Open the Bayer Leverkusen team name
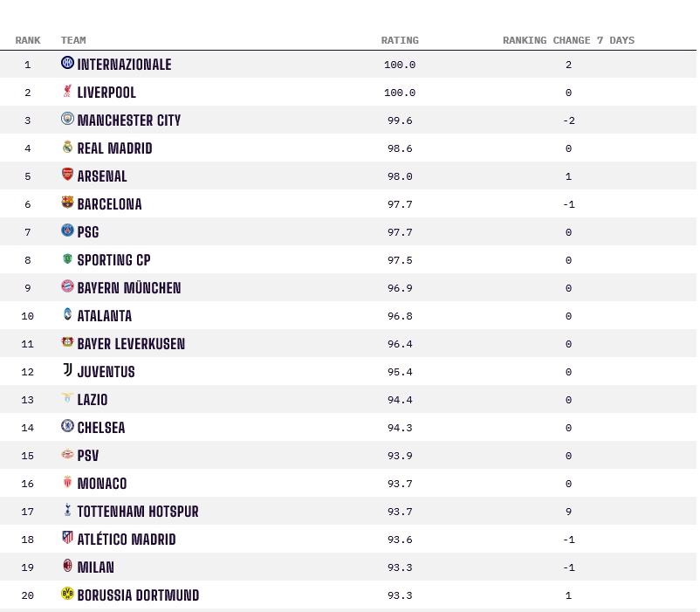 (x=131, y=344)
